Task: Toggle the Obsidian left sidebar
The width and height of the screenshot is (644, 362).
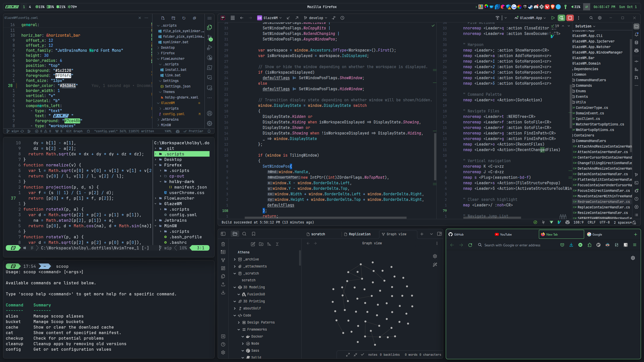Action: pos(223,234)
